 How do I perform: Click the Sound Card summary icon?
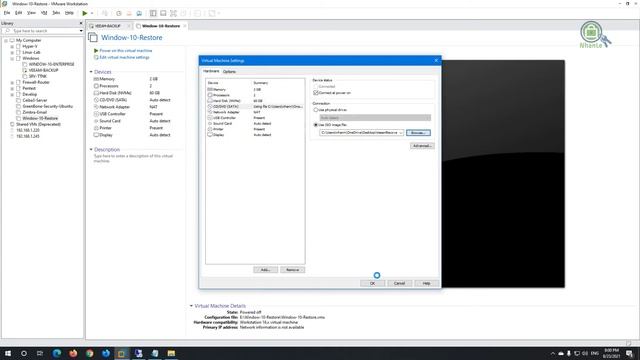[x=96, y=121]
